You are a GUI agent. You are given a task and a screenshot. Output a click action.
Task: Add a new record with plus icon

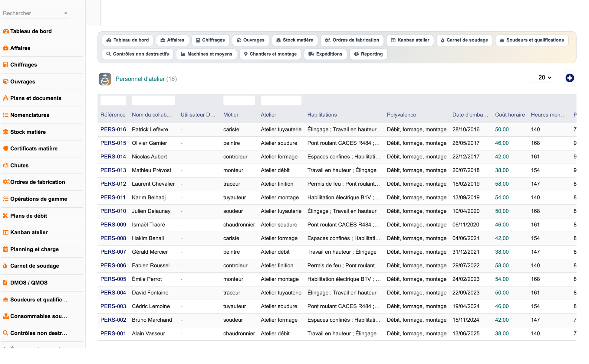click(570, 78)
